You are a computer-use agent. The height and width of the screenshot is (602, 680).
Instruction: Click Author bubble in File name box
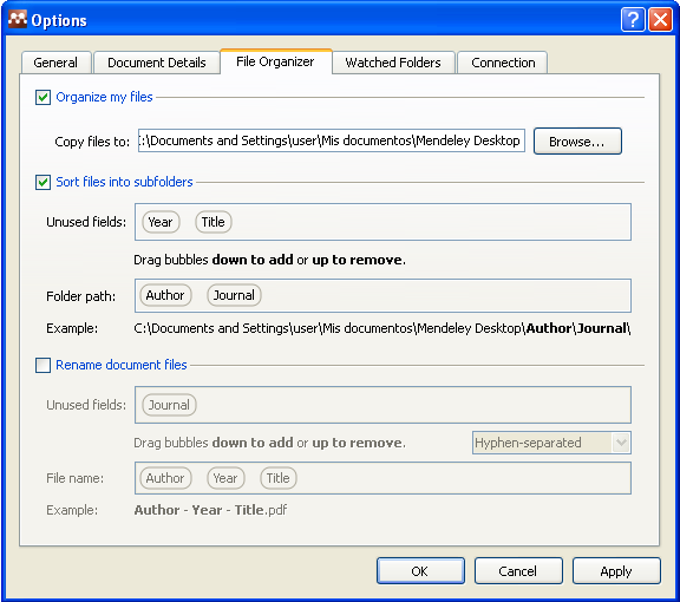tap(165, 478)
